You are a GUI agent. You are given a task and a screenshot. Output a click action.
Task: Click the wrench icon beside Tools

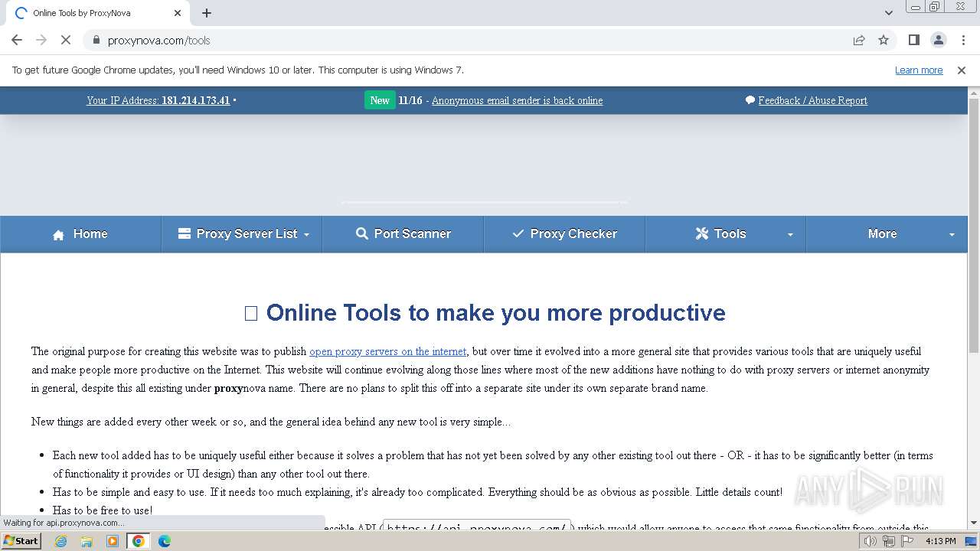(x=702, y=234)
